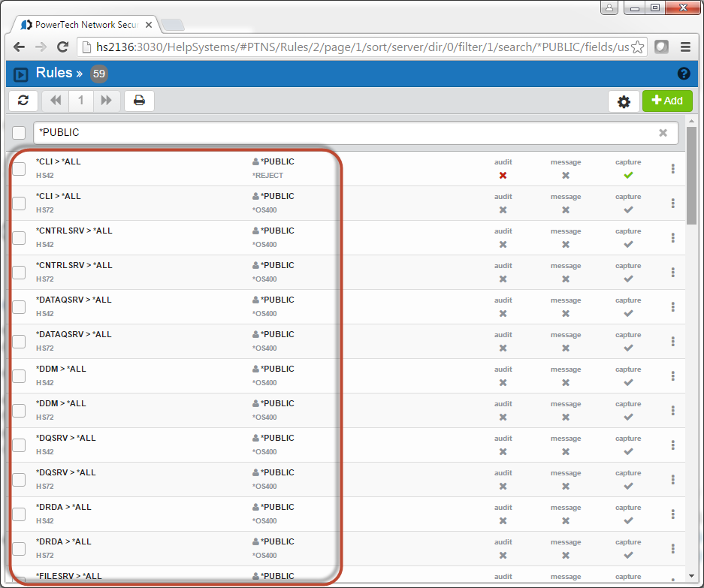Select the *CLI > *ALL HS42 rule checkbox
Image resolution: width=704 pixels, height=588 pixels.
(19, 168)
